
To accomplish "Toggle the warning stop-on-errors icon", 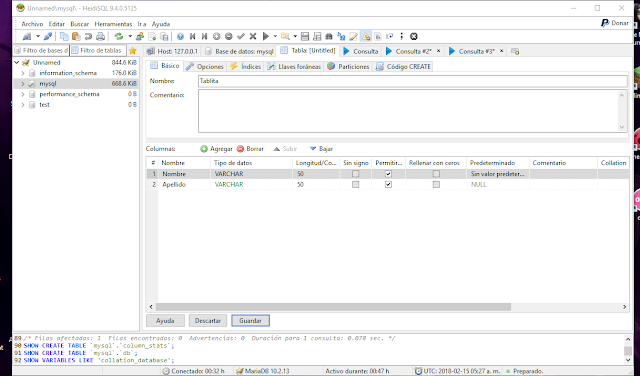I will point(366,36).
